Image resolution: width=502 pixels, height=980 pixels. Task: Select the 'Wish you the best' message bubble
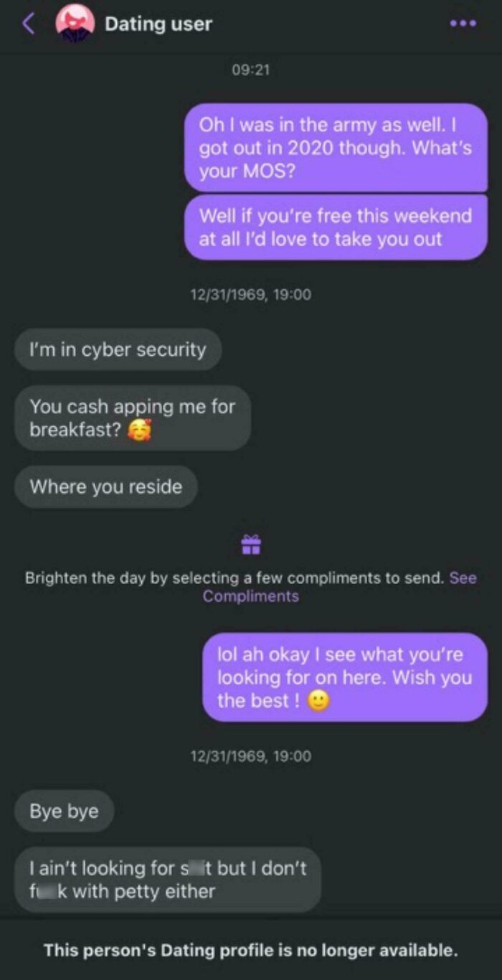(x=345, y=677)
